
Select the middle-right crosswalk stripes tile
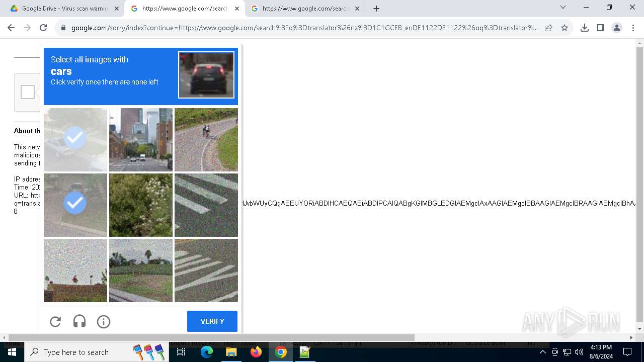pos(206,205)
